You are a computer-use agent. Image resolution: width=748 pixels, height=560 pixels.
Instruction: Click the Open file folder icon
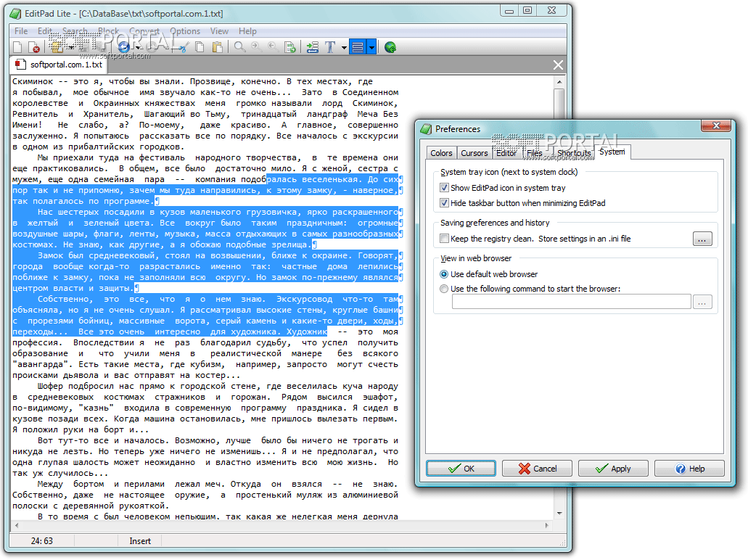click(x=57, y=46)
